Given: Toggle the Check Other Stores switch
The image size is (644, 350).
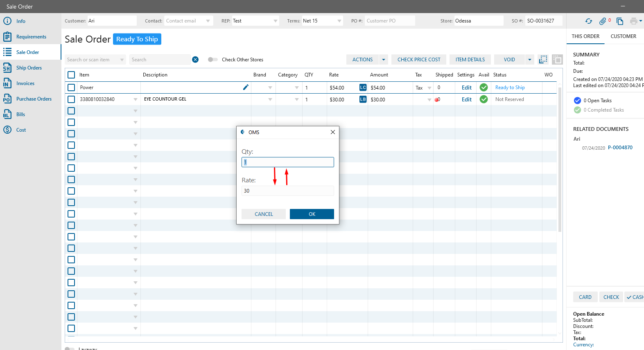Looking at the screenshot, I should 212,60.
